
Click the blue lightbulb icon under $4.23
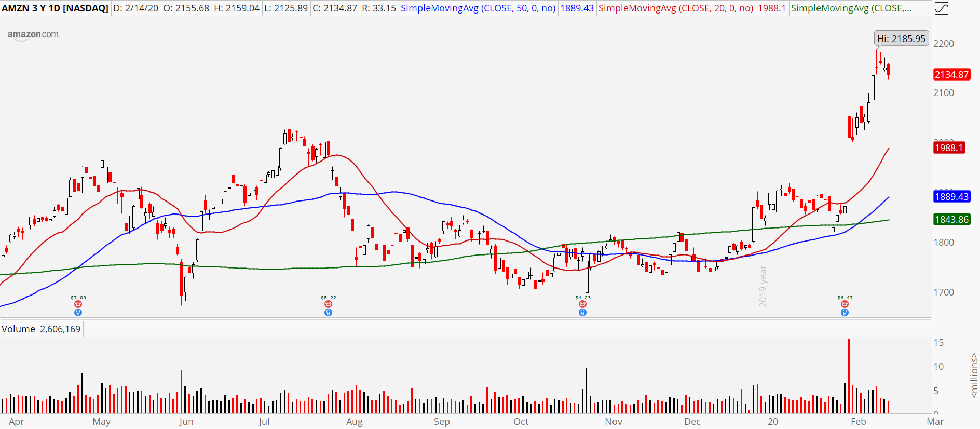coord(582,313)
